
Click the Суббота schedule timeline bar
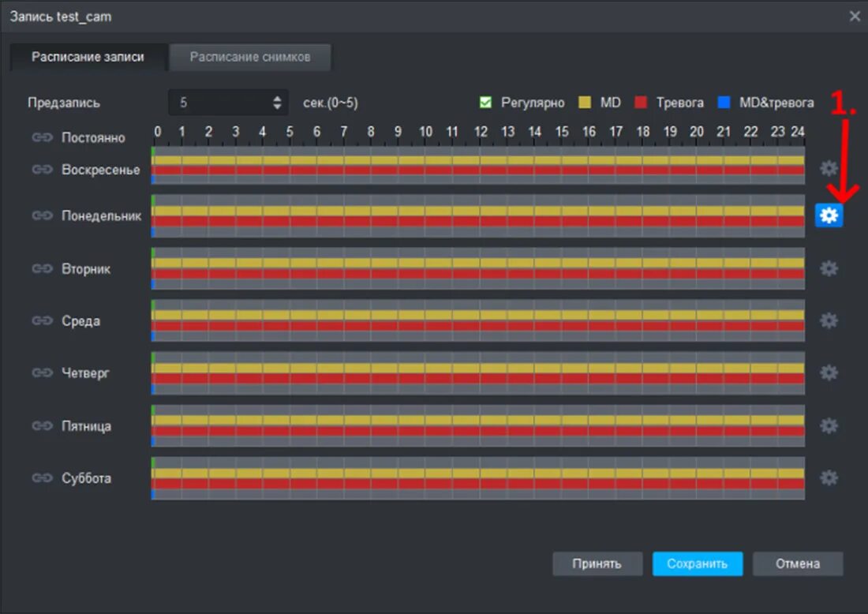(478, 477)
